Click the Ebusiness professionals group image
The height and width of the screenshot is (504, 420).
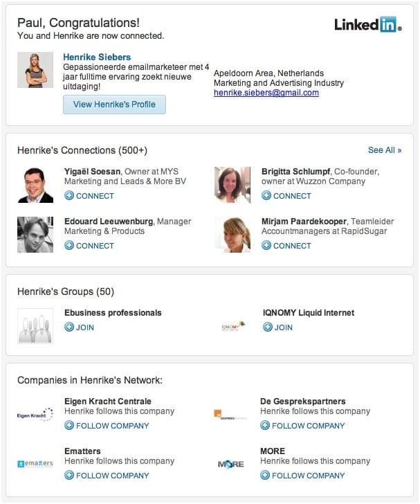35,326
